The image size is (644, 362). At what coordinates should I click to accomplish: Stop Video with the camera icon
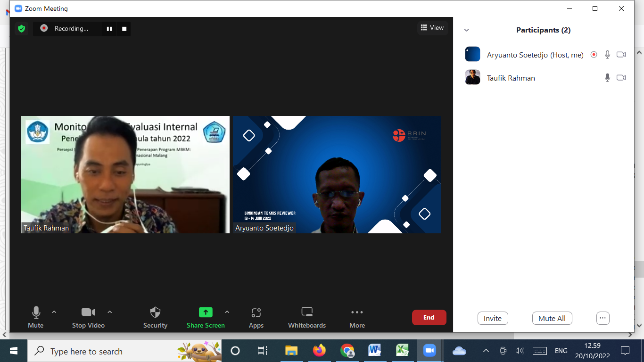pos(88,317)
